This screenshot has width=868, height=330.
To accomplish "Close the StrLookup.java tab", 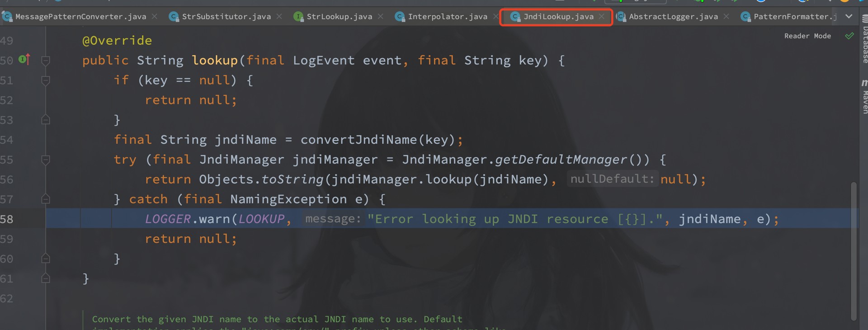I will click(x=381, y=16).
